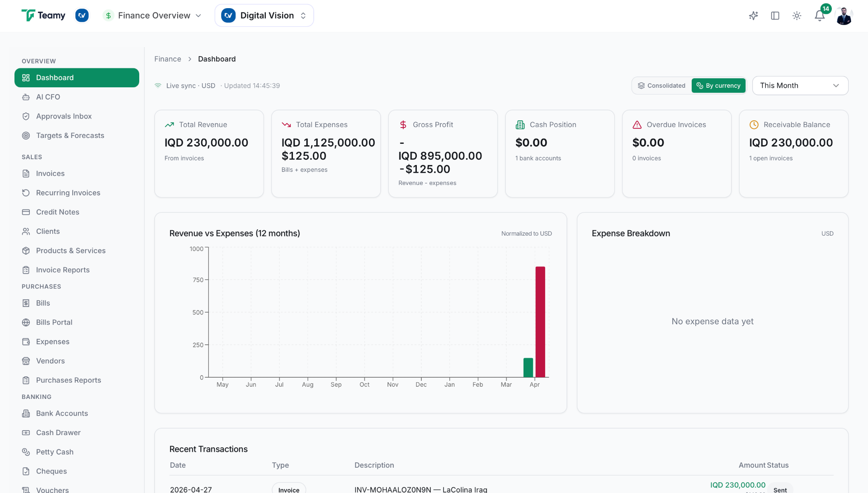Open AI CFO in the sidebar

pos(77,97)
